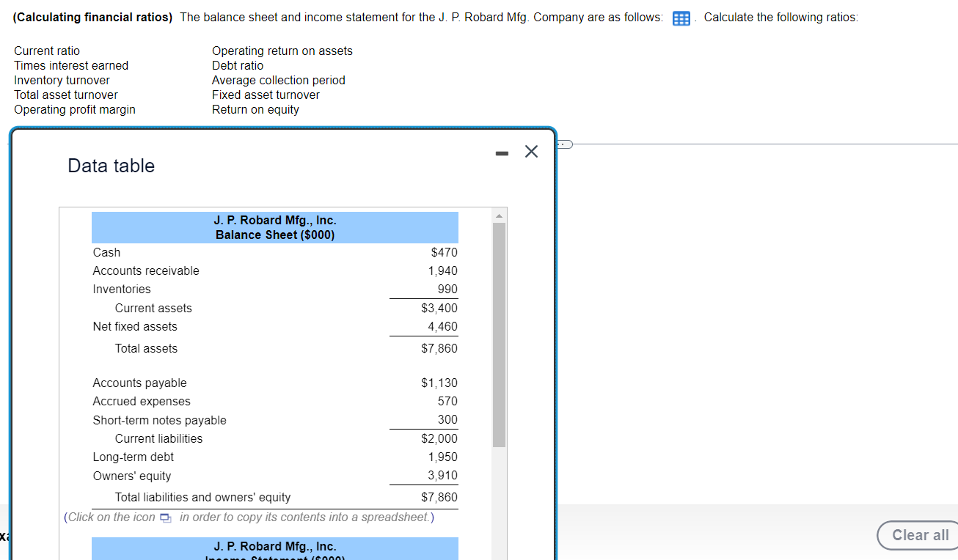
Task: Click the "Times interest earned" text
Action: pos(70,65)
